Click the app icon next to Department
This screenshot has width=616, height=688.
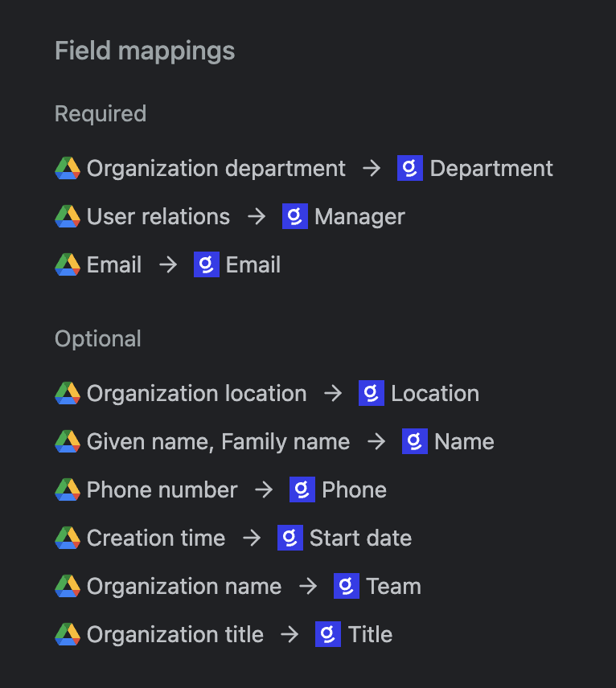pyautogui.click(x=410, y=169)
